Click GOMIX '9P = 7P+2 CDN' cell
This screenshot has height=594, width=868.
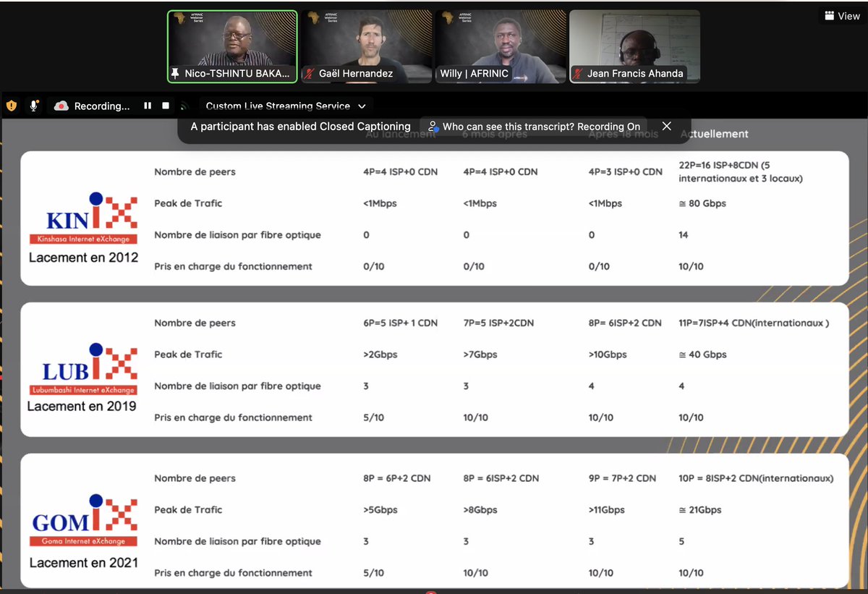click(x=622, y=478)
